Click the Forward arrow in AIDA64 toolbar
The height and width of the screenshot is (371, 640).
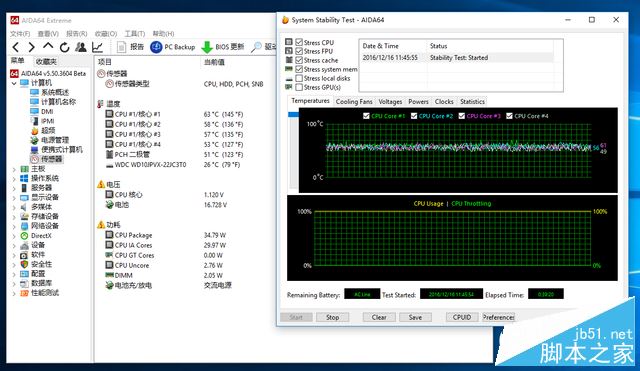click(32, 47)
